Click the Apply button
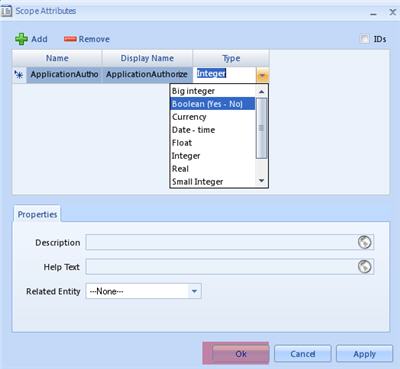This screenshot has height=369, width=400. (x=364, y=354)
